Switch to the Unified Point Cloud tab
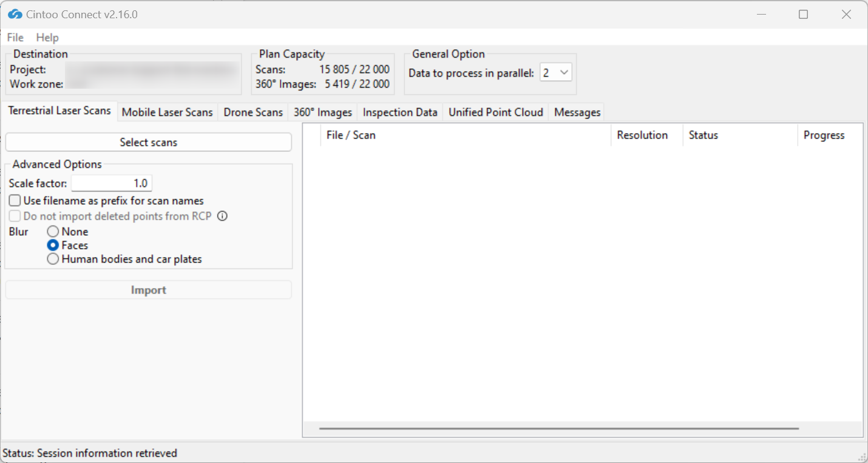The width and height of the screenshot is (868, 463). 496,112
